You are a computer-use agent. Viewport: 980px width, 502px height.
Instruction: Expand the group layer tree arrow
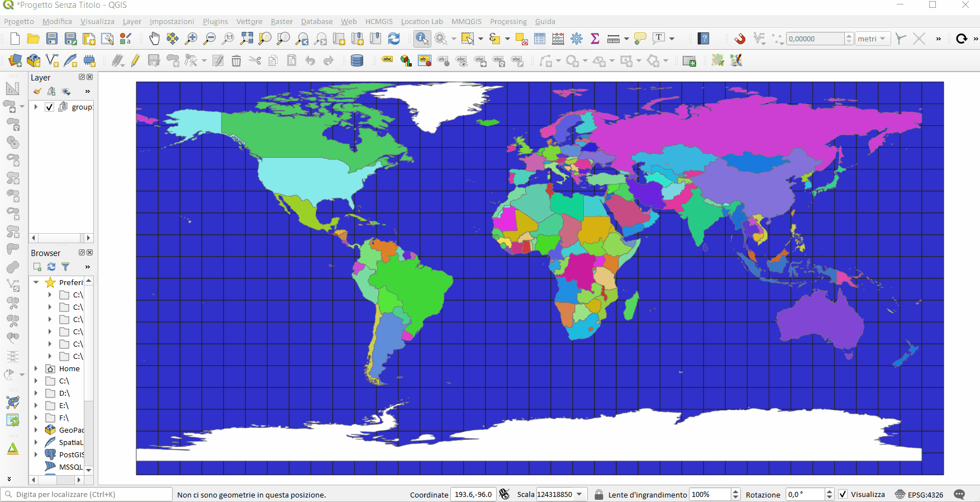(x=36, y=107)
